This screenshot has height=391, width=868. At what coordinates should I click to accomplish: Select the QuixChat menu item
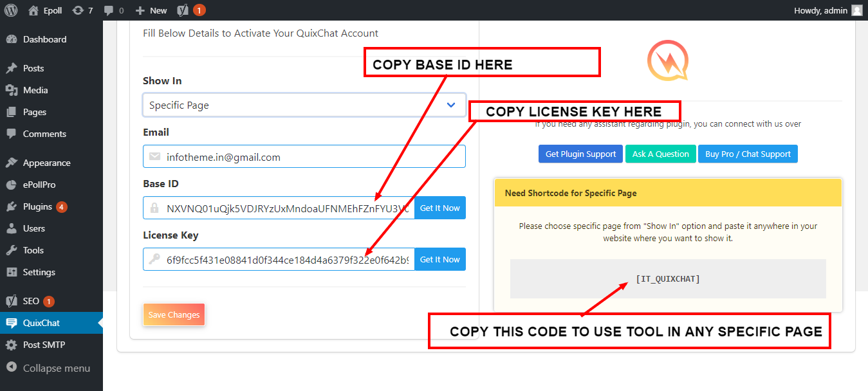pyautogui.click(x=51, y=323)
